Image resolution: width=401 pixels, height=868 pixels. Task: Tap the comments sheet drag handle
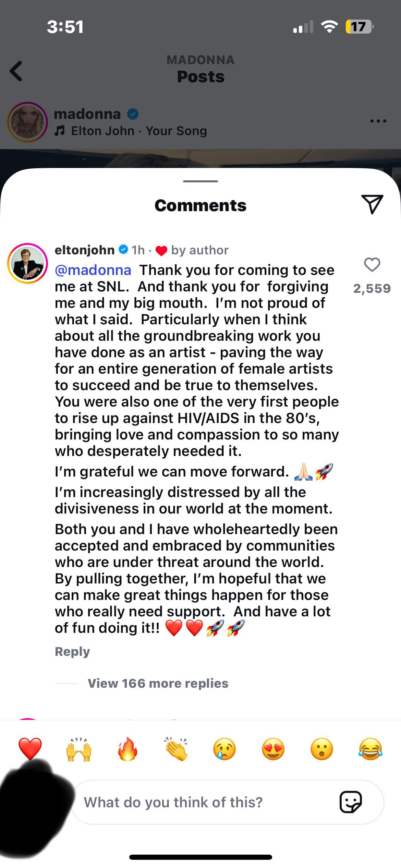pos(200,181)
